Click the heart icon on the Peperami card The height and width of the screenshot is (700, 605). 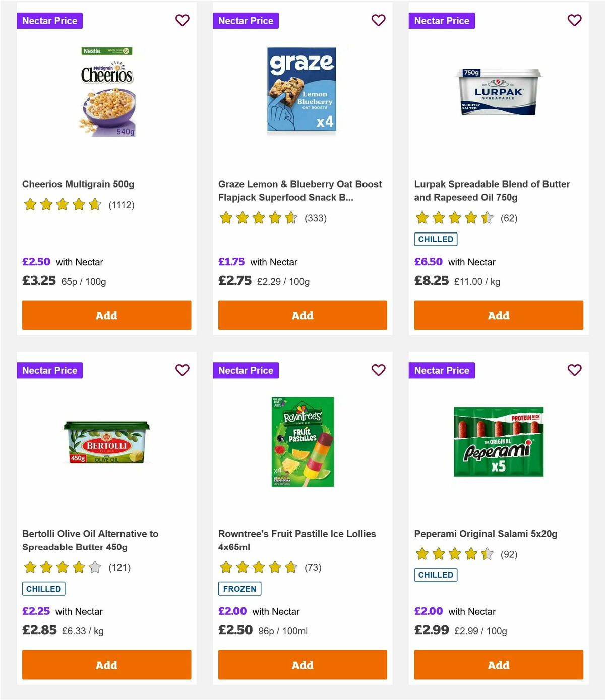click(574, 370)
